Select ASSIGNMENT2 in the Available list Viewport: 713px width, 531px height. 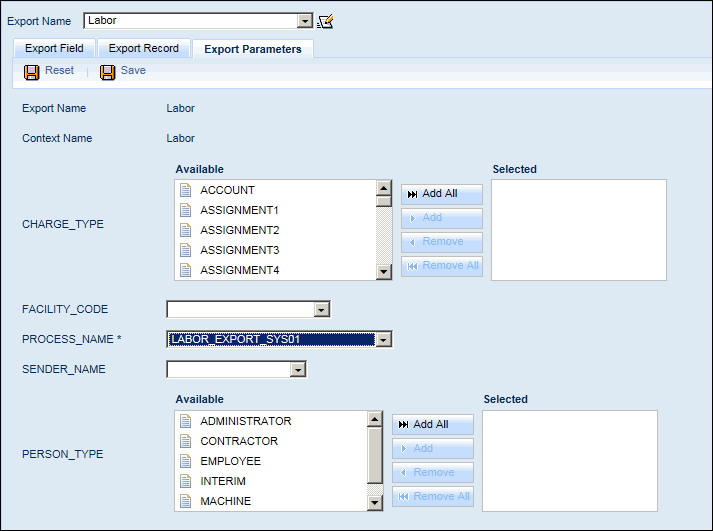239,230
